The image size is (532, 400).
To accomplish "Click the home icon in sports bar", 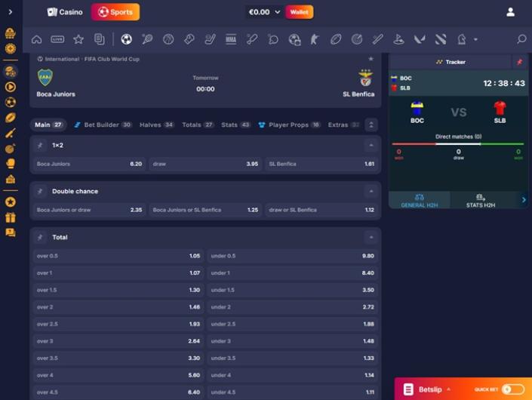I will pos(37,39).
